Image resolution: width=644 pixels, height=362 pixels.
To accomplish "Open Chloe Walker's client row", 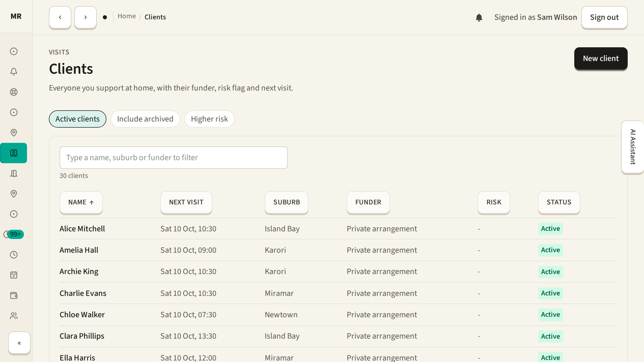I will (x=338, y=315).
